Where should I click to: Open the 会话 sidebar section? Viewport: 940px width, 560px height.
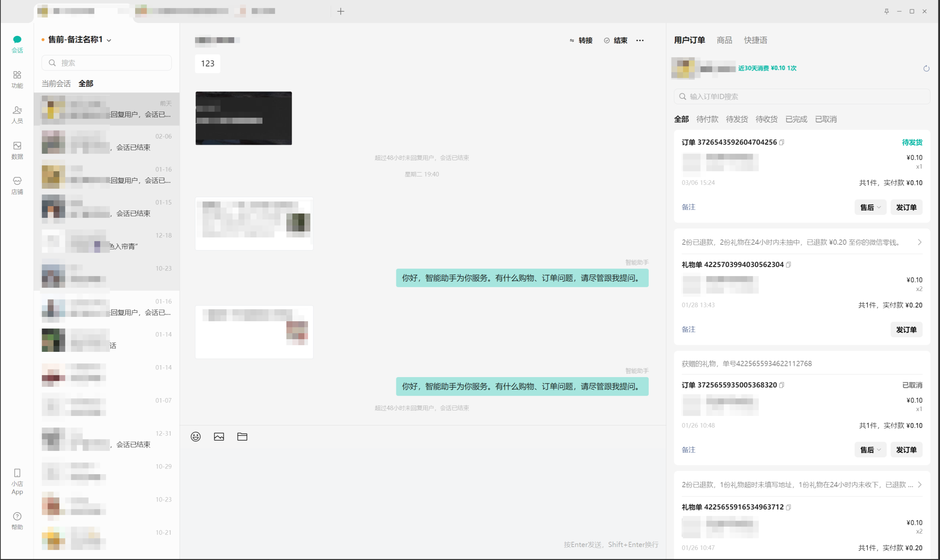point(17,44)
